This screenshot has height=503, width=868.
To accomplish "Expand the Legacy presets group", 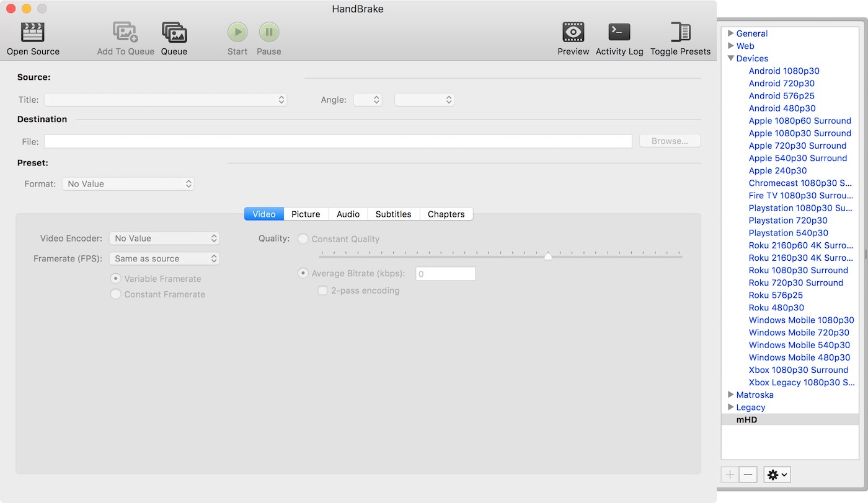I will click(731, 407).
